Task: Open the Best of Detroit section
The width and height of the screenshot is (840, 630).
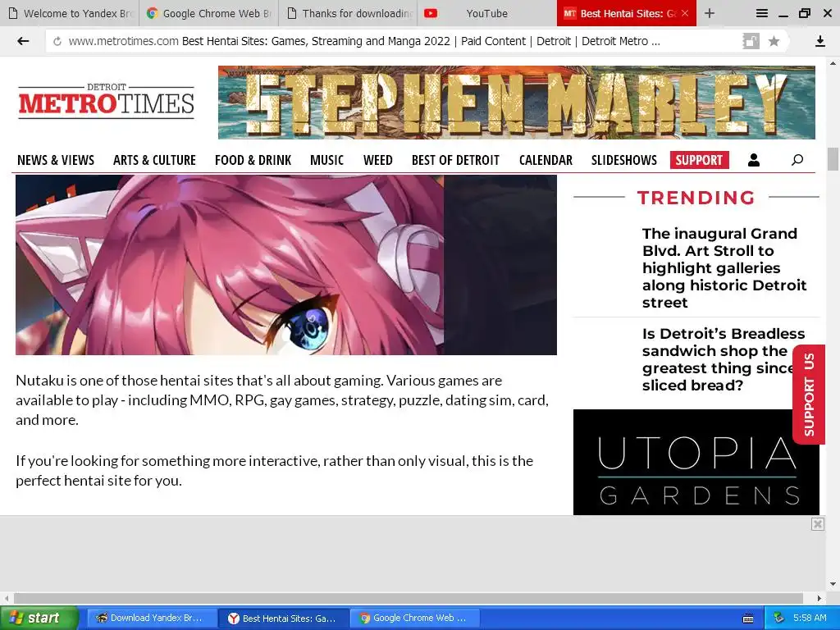Action: [455, 160]
